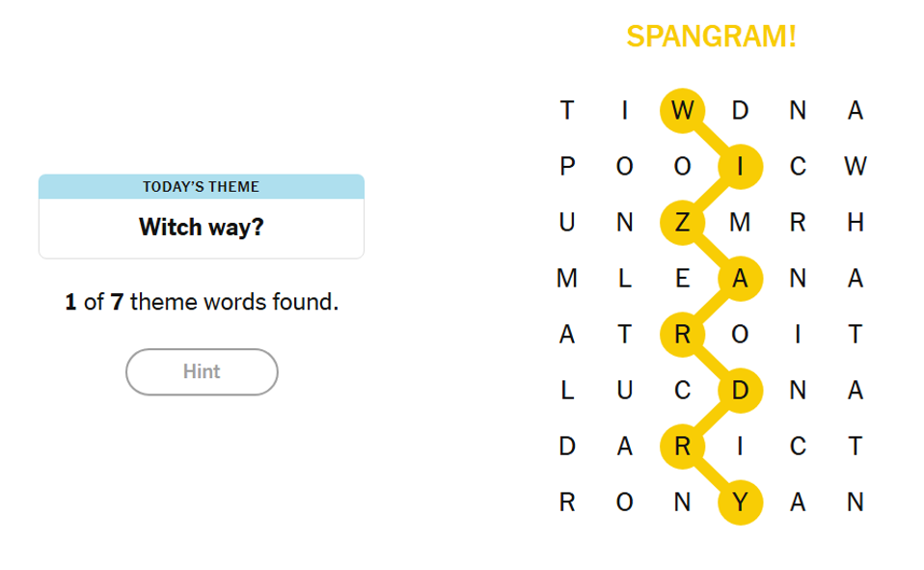Select letter M between highlighted Z and R
Image resolution: width=924 pixels, height=570 pixels.
click(x=740, y=223)
